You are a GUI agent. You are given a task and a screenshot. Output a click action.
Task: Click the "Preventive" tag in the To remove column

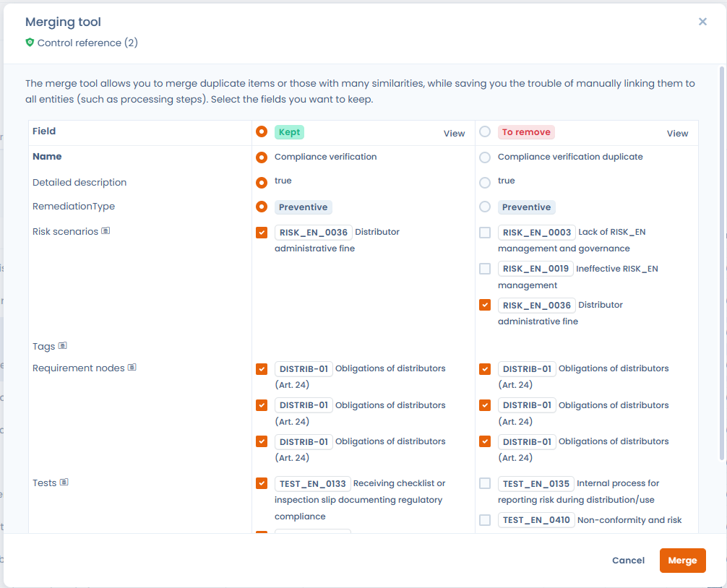point(526,207)
